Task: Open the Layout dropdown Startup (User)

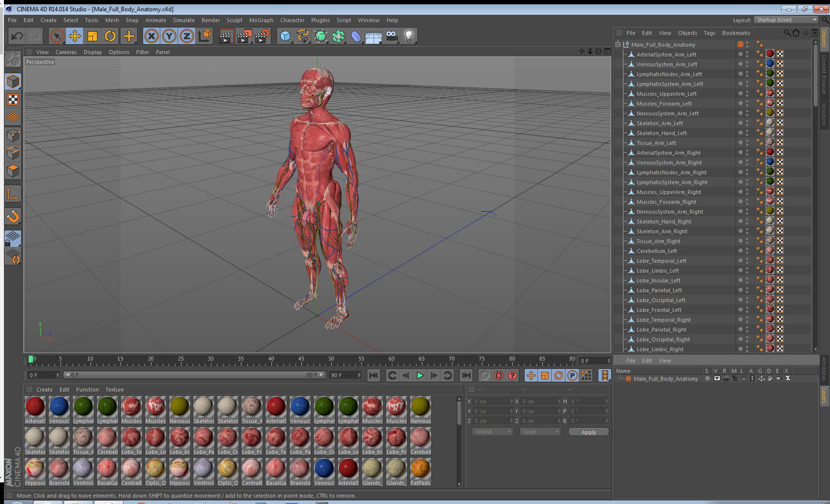Action: click(786, 20)
